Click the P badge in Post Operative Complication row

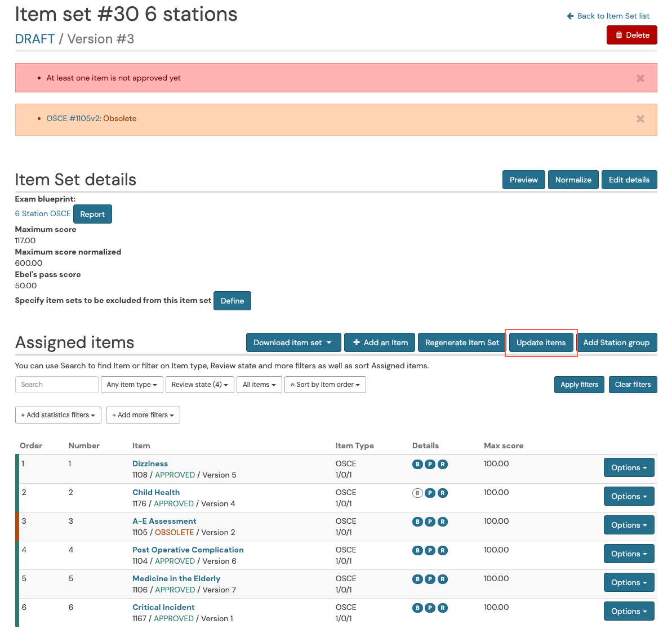pyautogui.click(x=430, y=550)
